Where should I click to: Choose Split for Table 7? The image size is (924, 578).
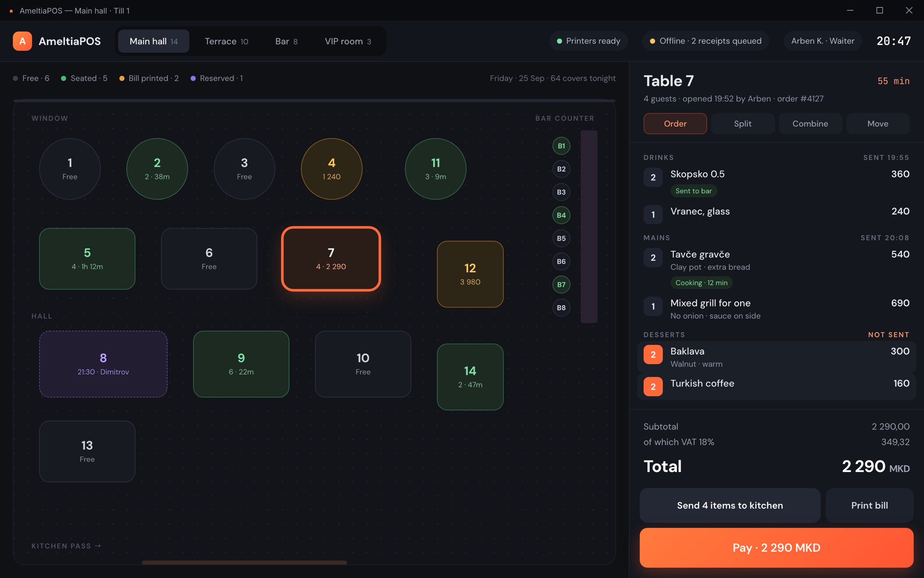tap(743, 124)
